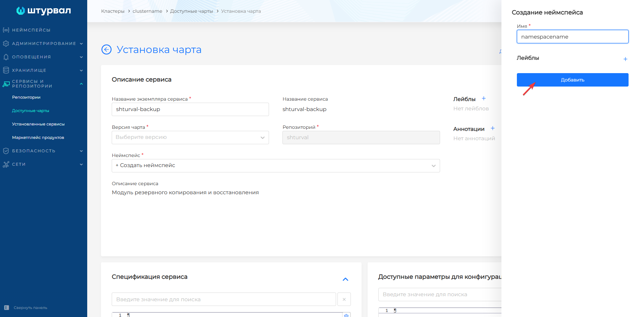The height and width of the screenshot is (317, 644).
Task: Click the Безопасность shield icon
Action: (6, 151)
